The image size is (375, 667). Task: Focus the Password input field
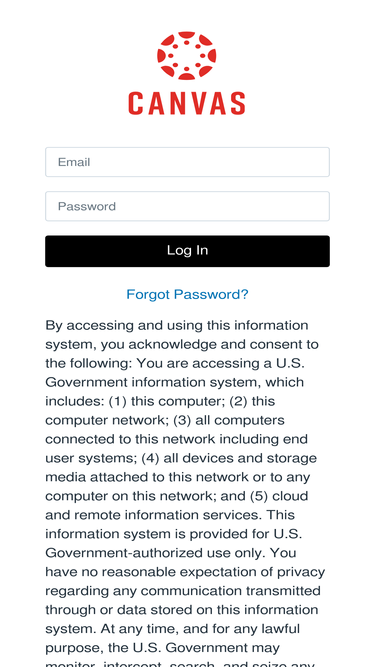pyautogui.click(x=188, y=206)
